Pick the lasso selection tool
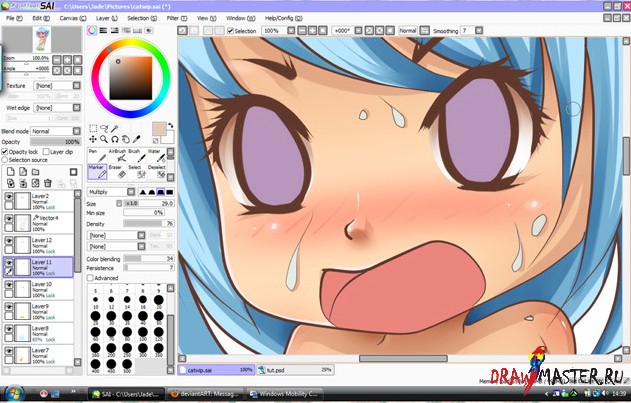 coord(104,128)
